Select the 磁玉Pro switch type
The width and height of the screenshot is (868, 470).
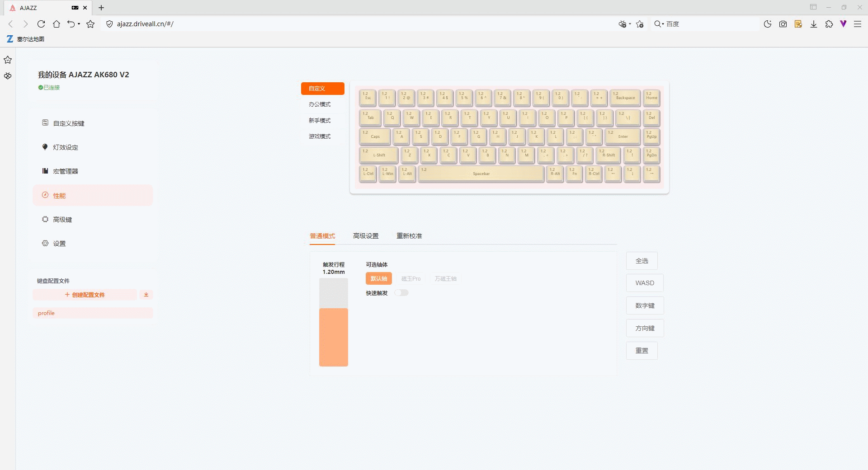(x=411, y=278)
